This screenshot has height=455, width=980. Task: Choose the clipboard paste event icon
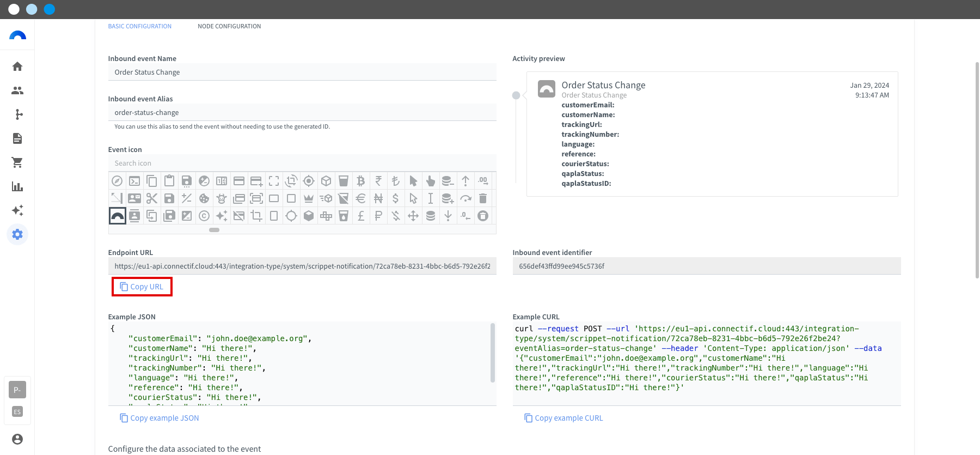click(169, 181)
